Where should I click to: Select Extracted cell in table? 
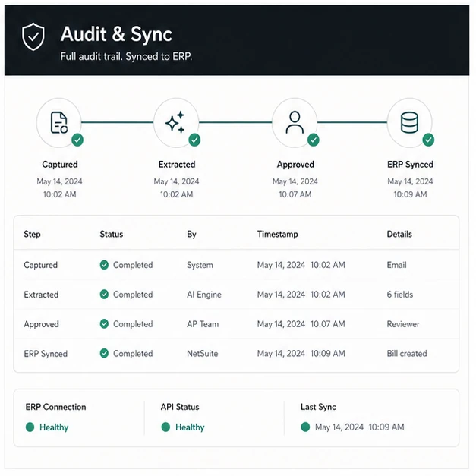[x=41, y=295]
